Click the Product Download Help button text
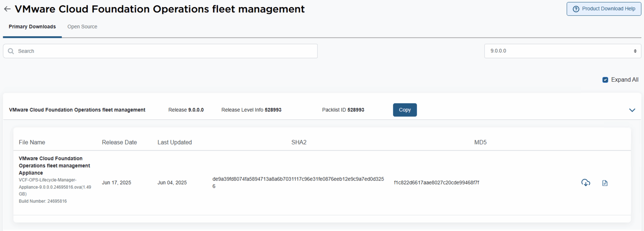This screenshot has height=231, width=644. click(608, 9)
